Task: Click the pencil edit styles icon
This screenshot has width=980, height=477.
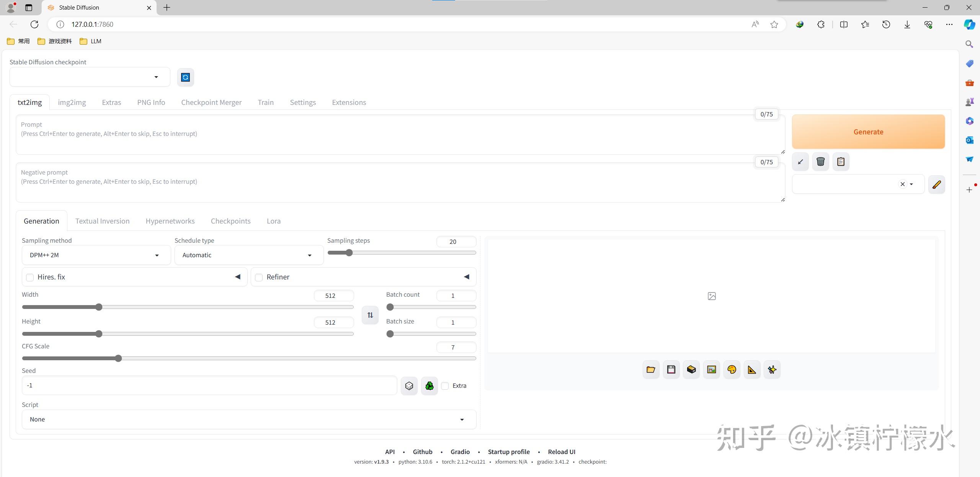Action: click(936, 185)
